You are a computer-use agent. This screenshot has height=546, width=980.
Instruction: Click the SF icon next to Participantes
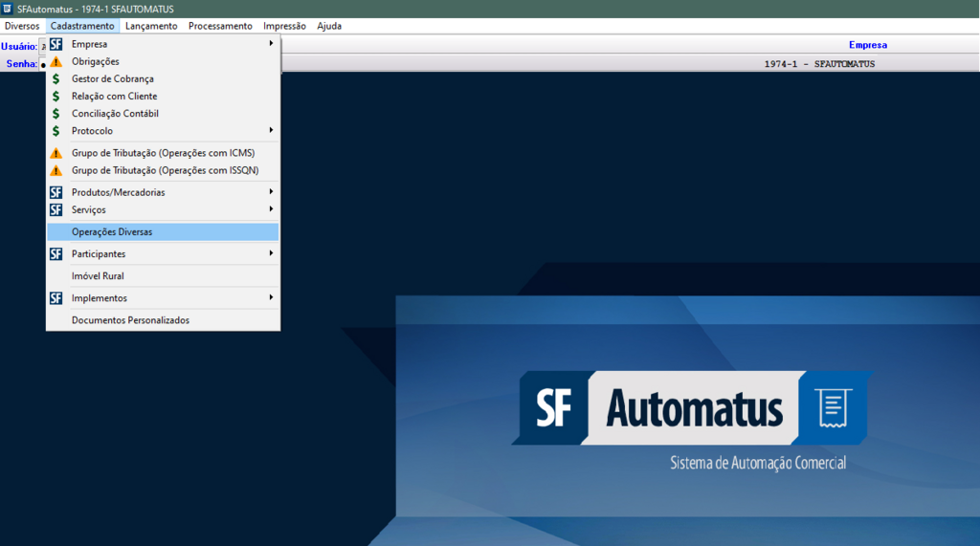(x=56, y=254)
